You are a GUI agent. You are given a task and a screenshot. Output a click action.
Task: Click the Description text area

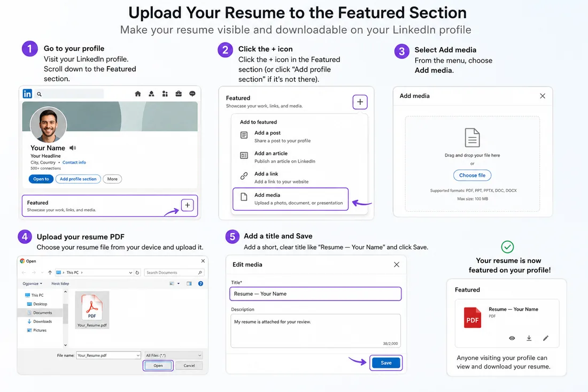click(315, 331)
